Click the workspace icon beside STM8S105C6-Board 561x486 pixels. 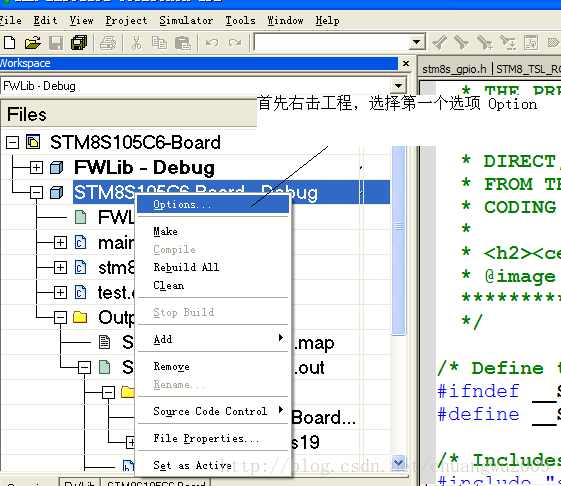33,142
